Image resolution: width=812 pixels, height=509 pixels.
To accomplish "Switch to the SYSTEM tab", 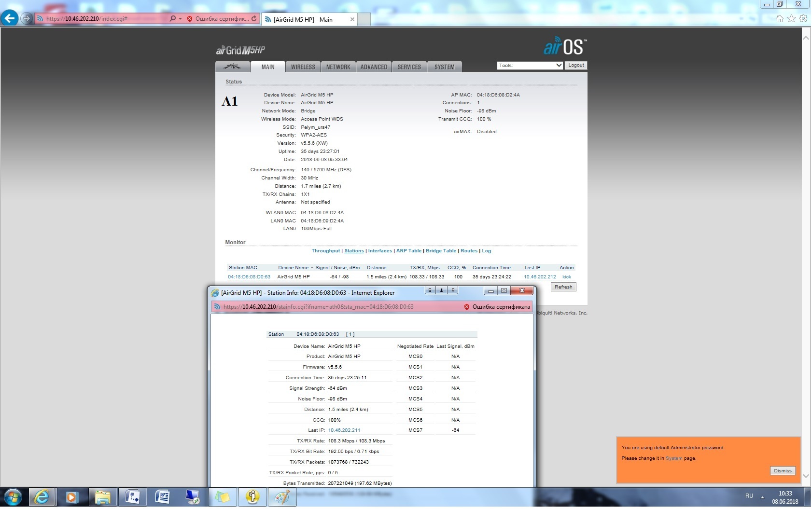I will pos(445,67).
